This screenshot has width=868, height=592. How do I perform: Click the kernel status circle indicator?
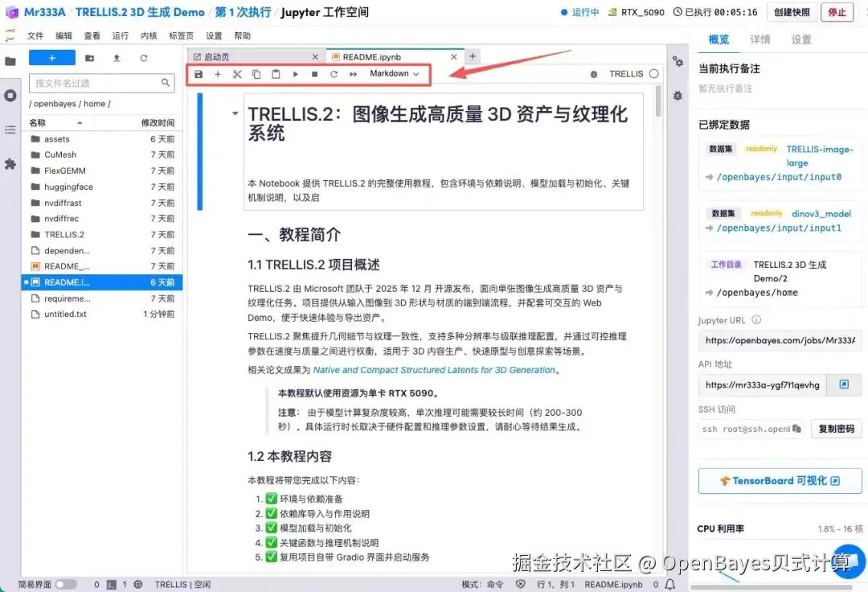(x=653, y=74)
